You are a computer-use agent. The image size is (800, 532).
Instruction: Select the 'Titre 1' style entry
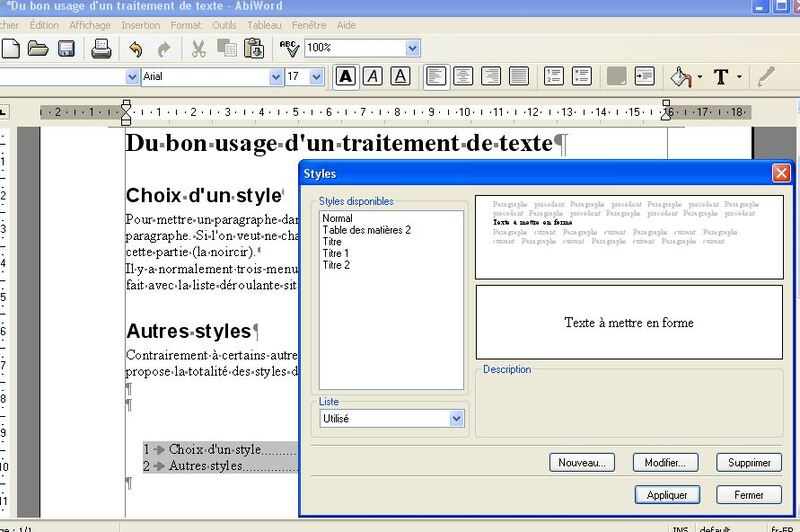click(391, 254)
